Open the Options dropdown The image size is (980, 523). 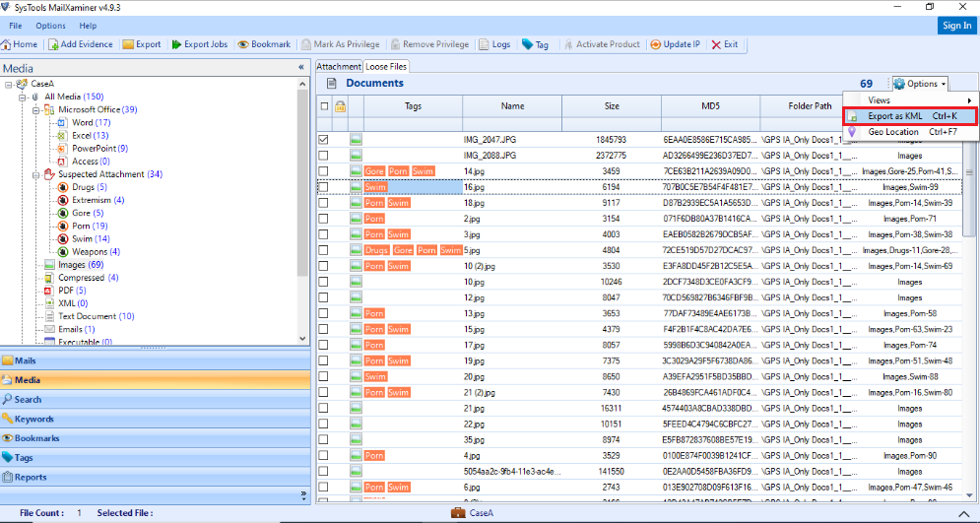(920, 84)
